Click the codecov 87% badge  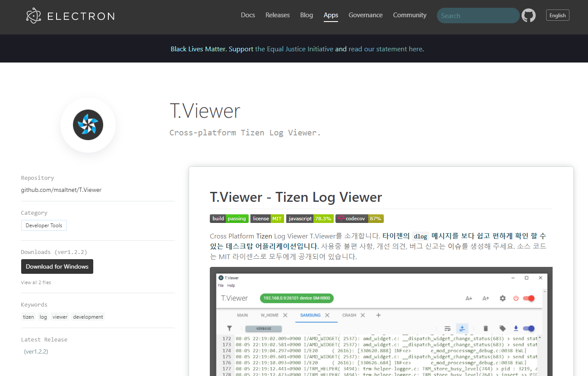point(360,219)
